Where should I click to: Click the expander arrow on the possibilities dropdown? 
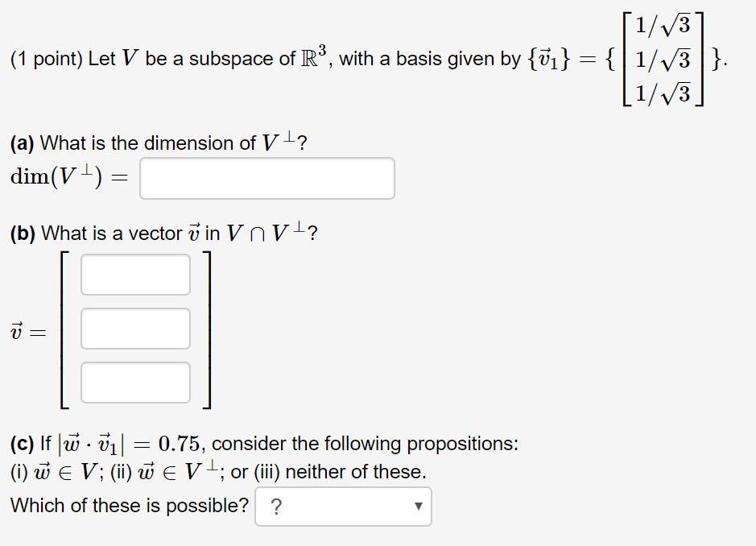418,507
